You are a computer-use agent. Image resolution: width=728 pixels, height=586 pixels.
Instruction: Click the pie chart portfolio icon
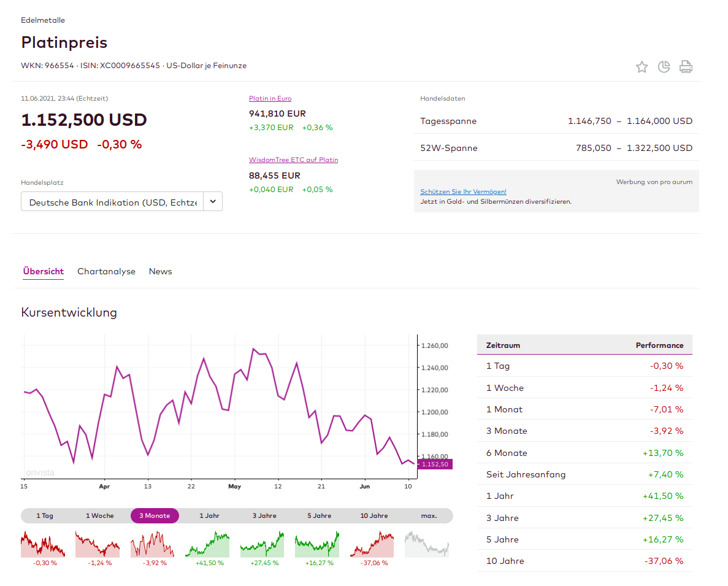(x=664, y=67)
